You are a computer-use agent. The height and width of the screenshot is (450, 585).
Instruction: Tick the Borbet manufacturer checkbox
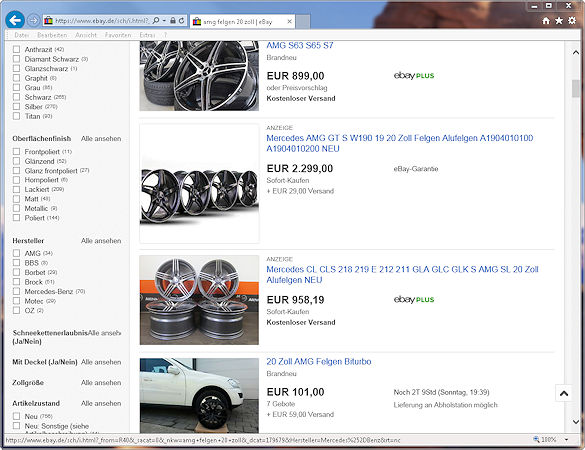coord(16,272)
